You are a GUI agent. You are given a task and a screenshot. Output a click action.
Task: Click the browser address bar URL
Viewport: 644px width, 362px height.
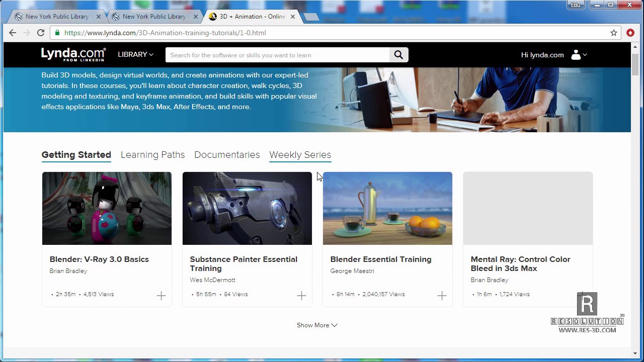[165, 33]
